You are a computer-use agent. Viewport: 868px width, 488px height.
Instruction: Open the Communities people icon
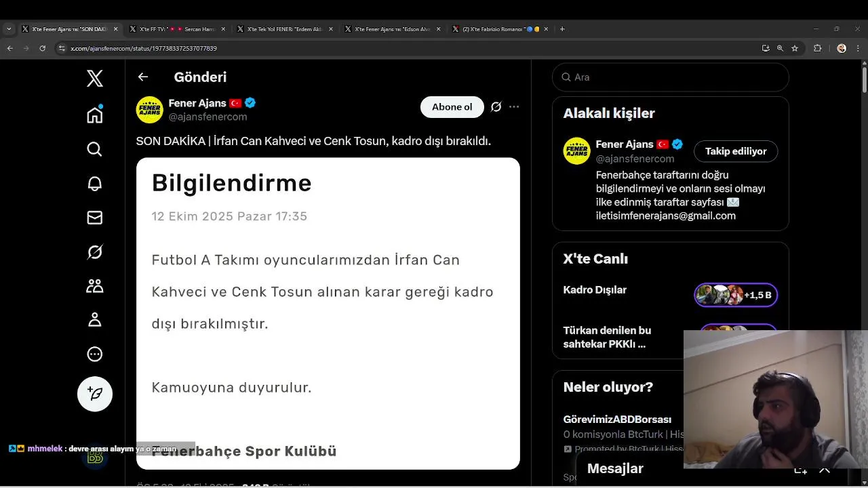(x=95, y=286)
